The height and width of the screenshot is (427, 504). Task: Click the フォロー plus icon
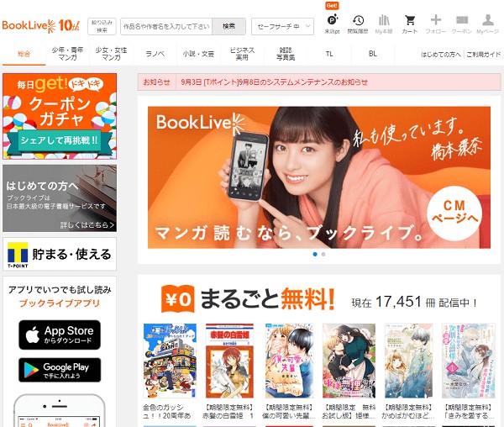(x=435, y=23)
